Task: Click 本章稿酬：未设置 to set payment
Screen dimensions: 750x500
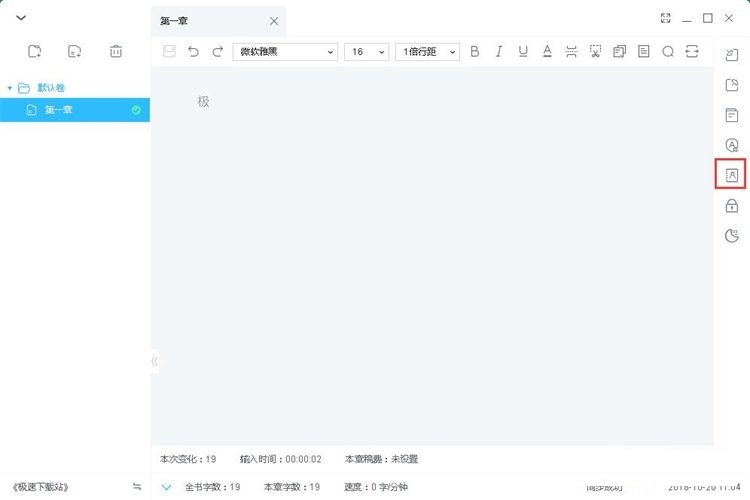Action: pyautogui.click(x=381, y=459)
